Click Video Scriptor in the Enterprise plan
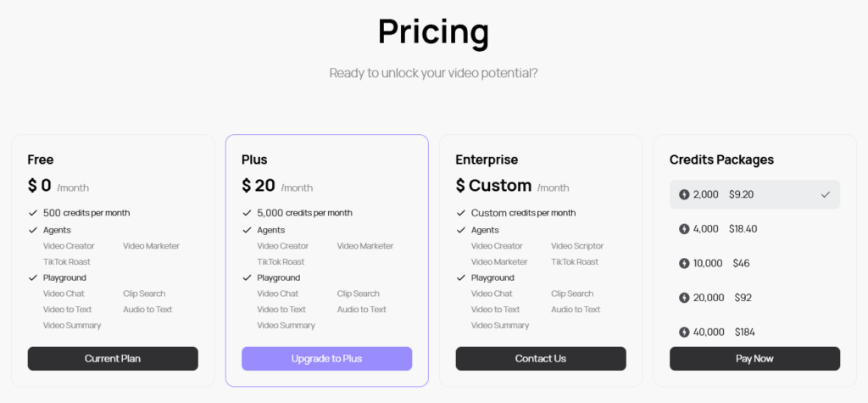Screen dimensions: 868x403 coord(576,246)
